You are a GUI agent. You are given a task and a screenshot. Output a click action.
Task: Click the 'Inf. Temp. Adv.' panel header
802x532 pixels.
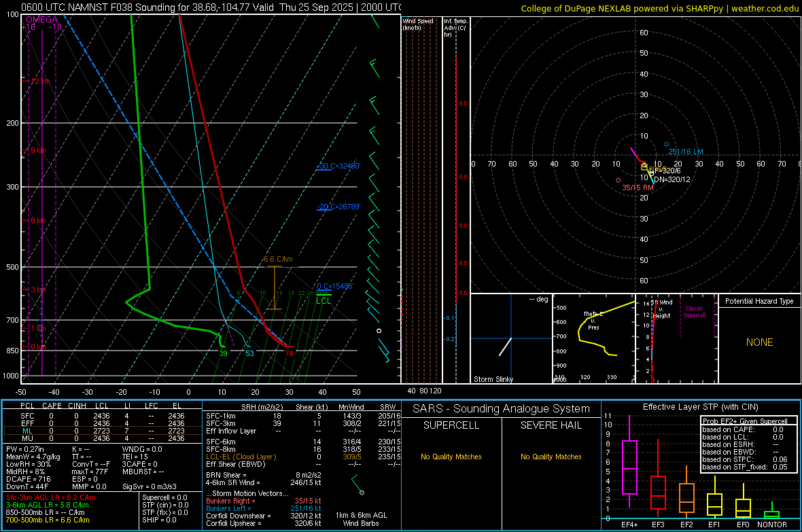coord(455,28)
